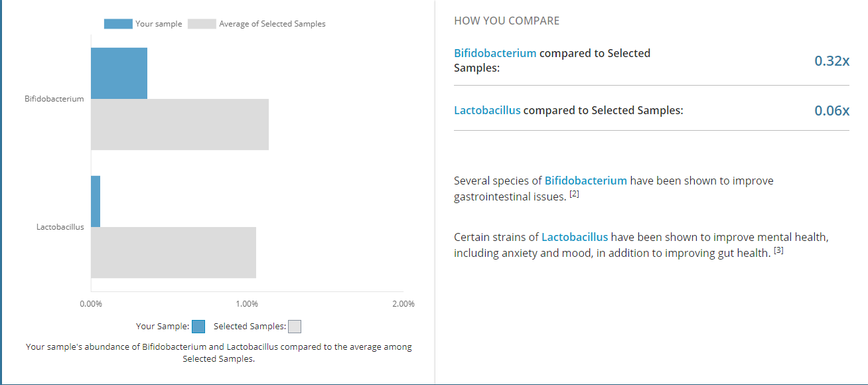Open footnote reference [3]
868x385 pixels.
click(x=779, y=251)
